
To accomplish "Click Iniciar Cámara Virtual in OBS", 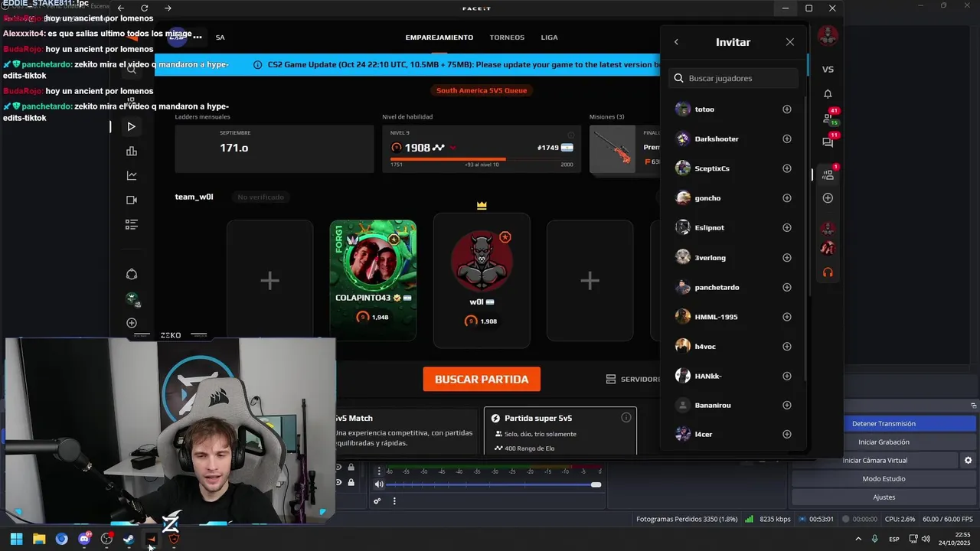I will tap(874, 460).
